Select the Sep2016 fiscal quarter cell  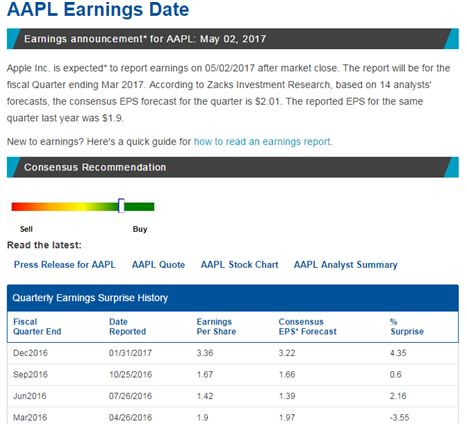pyautogui.click(x=30, y=375)
